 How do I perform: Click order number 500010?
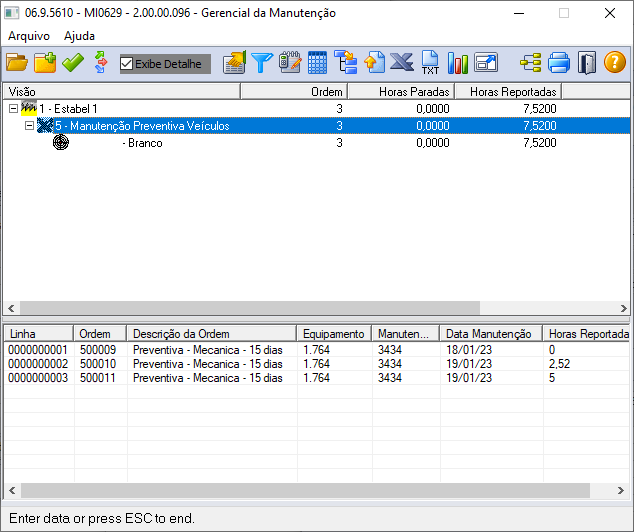pos(98,364)
